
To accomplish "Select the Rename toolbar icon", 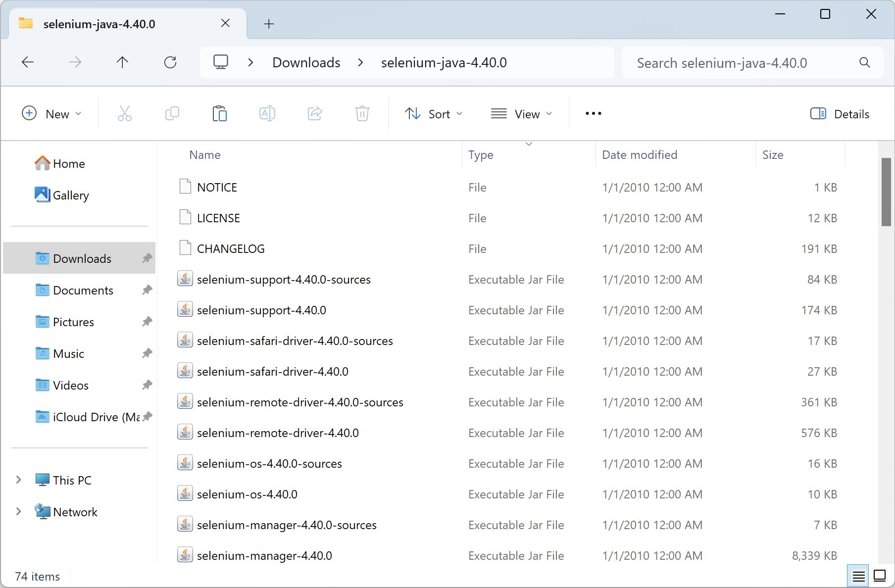I will pos(267,113).
